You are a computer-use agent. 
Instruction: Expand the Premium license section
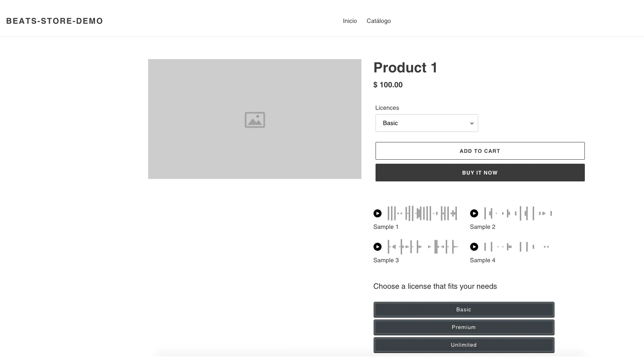click(x=464, y=327)
